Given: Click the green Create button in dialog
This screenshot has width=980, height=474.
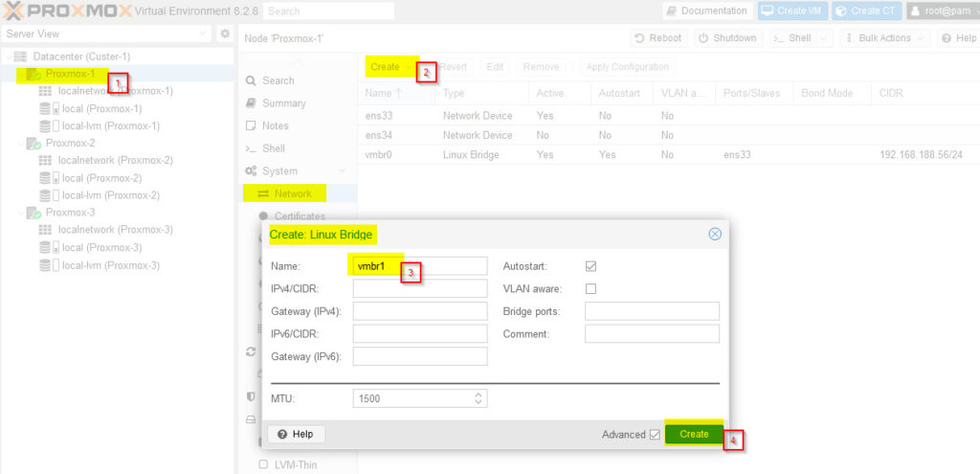Looking at the screenshot, I should [x=694, y=434].
